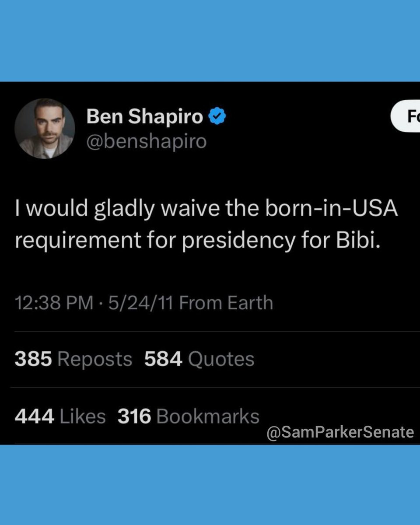View the 385 Reposts list

tap(73, 359)
